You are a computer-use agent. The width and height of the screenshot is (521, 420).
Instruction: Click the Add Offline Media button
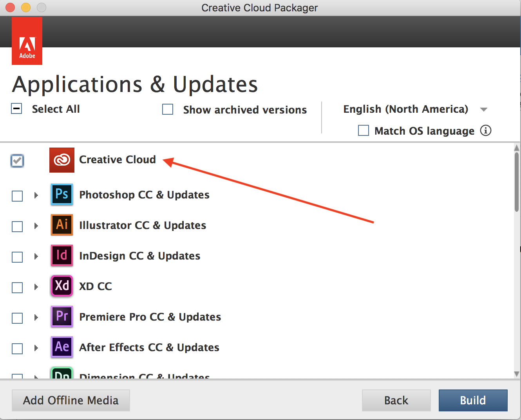(x=71, y=400)
